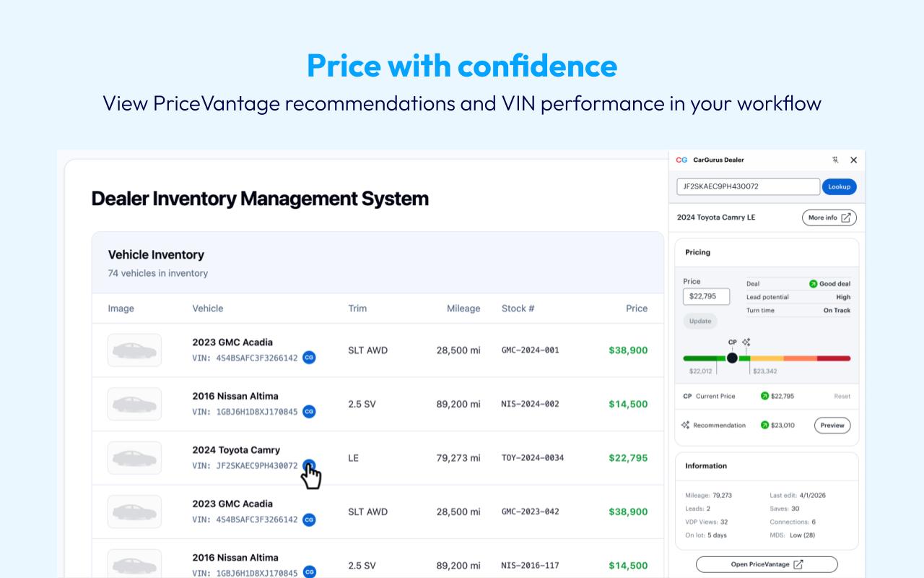This screenshot has height=578, width=924.
Task: Click car thumbnail for stock GMC-2023-042
Action: pyautogui.click(x=134, y=512)
